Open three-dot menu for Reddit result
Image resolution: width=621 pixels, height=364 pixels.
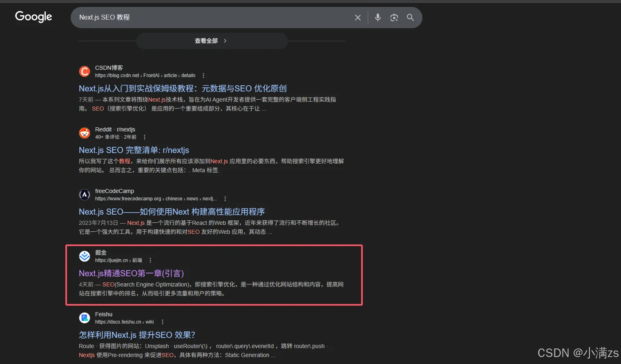[144, 137]
